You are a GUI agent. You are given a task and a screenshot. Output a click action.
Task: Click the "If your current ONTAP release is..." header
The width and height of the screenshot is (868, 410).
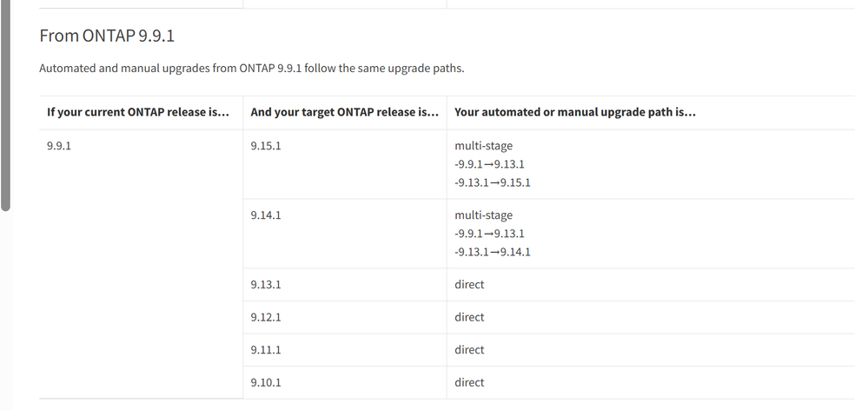tap(138, 112)
